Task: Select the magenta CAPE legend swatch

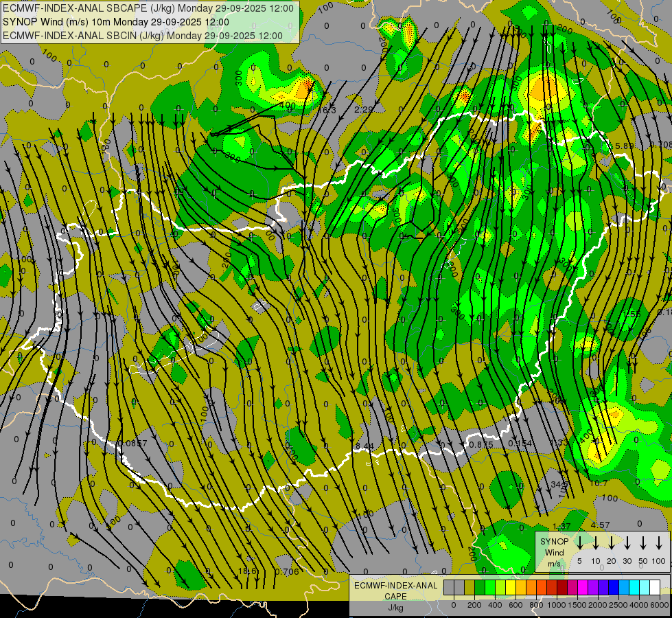Action: [583, 587]
